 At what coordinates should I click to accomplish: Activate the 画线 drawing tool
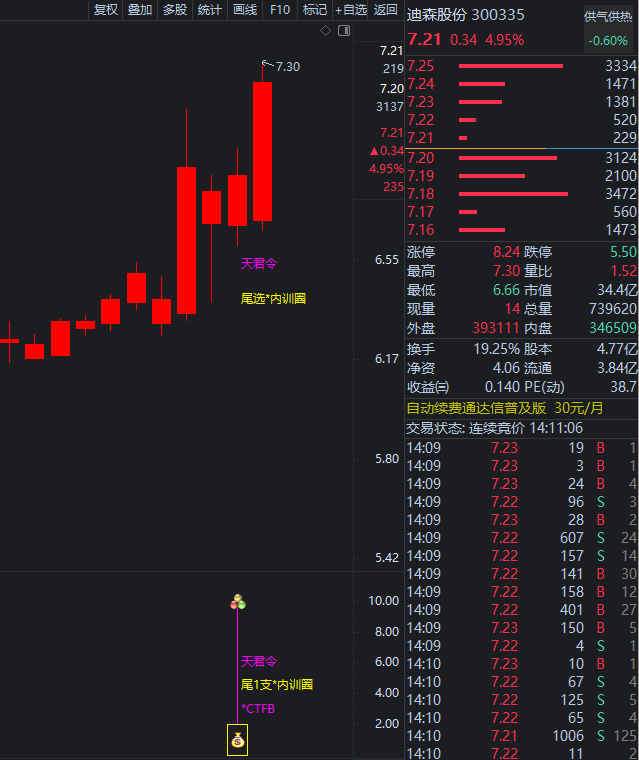[x=245, y=10]
